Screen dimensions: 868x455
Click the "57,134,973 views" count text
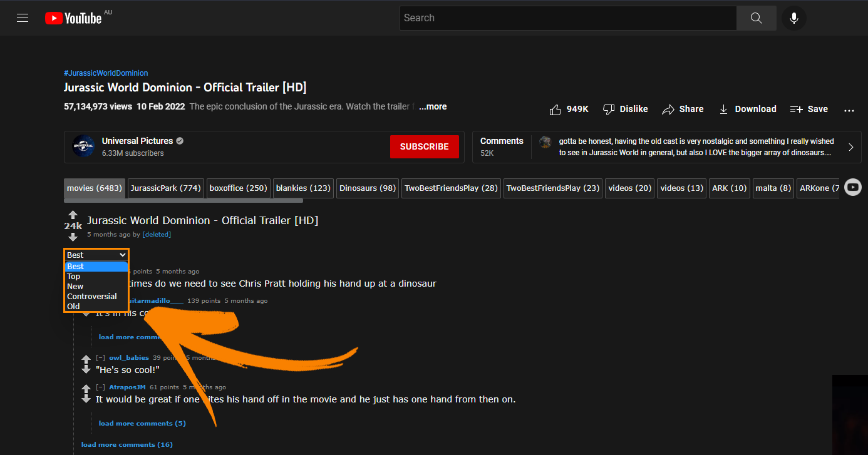tap(98, 107)
